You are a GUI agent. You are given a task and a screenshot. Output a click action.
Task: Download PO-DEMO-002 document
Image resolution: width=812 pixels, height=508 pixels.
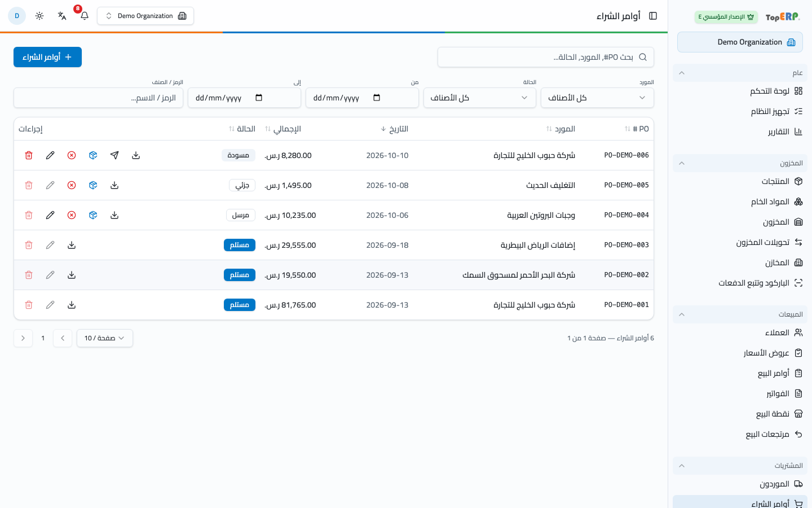tap(72, 275)
